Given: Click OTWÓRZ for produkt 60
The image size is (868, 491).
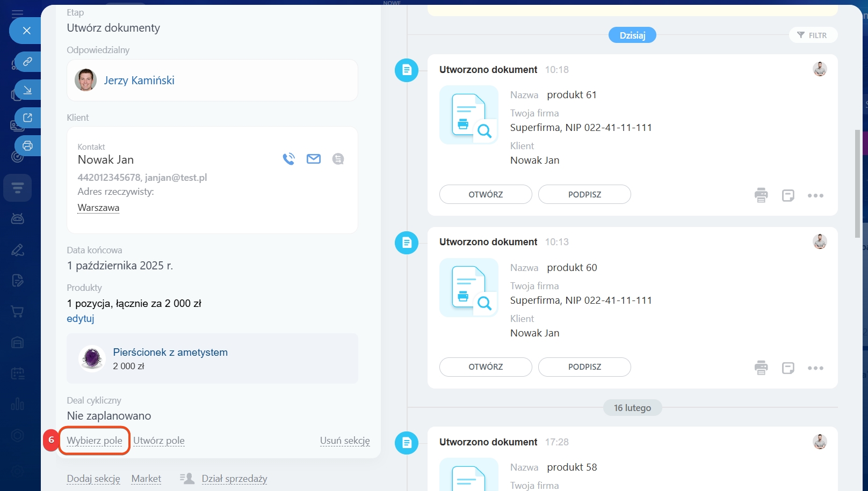Looking at the screenshot, I should pyautogui.click(x=486, y=367).
